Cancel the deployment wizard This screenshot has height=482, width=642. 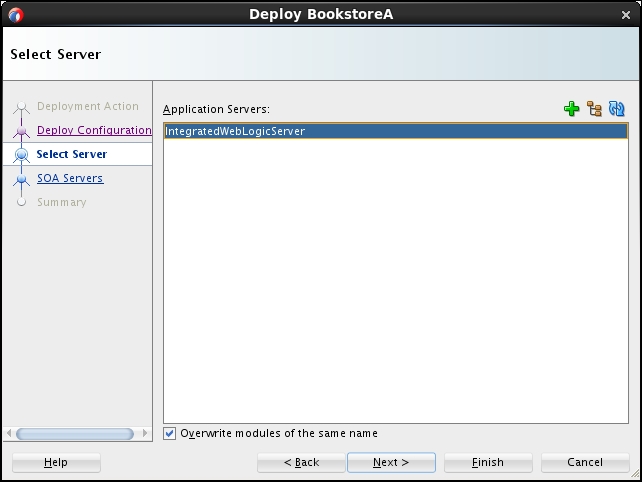click(x=585, y=462)
